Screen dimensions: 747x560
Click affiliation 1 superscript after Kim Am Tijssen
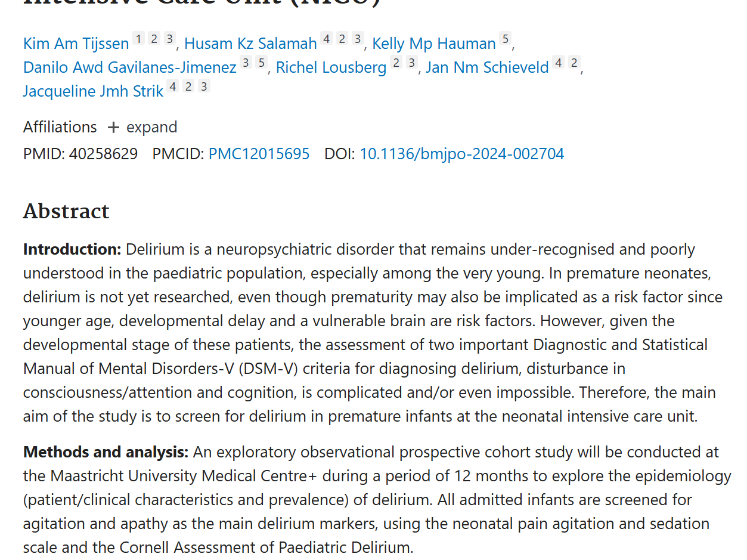(138, 39)
